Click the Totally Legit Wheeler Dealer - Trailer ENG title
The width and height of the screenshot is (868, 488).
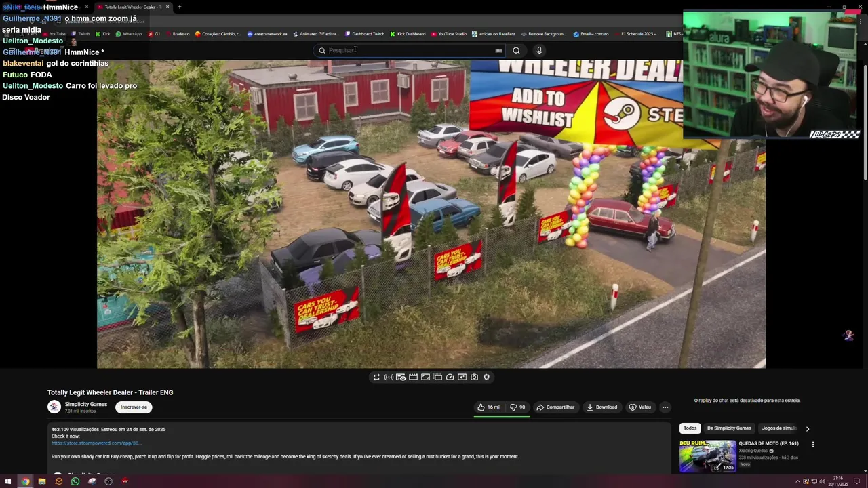click(x=110, y=392)
